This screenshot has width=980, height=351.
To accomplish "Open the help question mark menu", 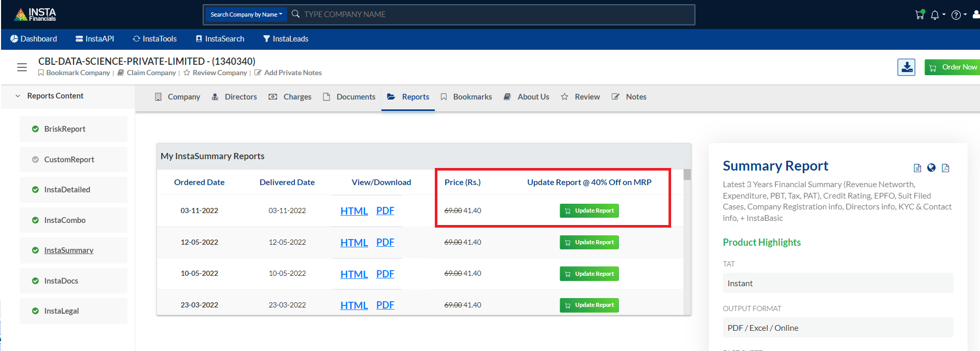I will click(x=956, y=15).
